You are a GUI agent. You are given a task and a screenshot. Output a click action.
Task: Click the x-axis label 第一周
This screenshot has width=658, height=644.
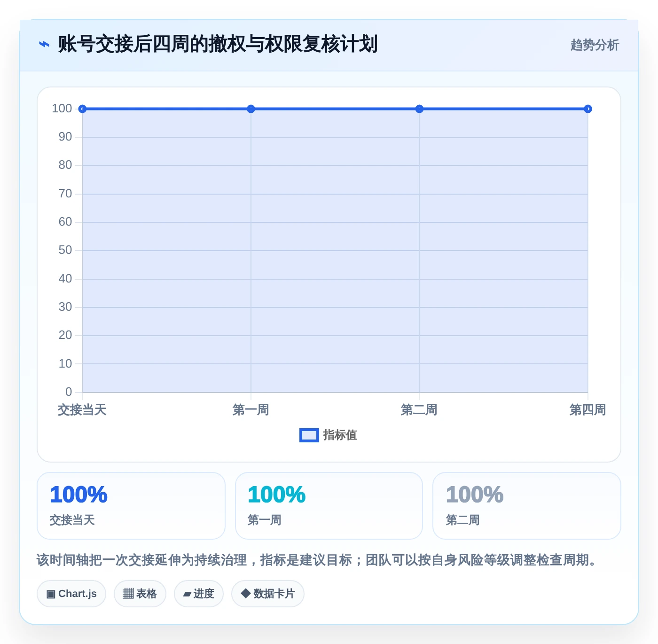[x=251, y=410]
